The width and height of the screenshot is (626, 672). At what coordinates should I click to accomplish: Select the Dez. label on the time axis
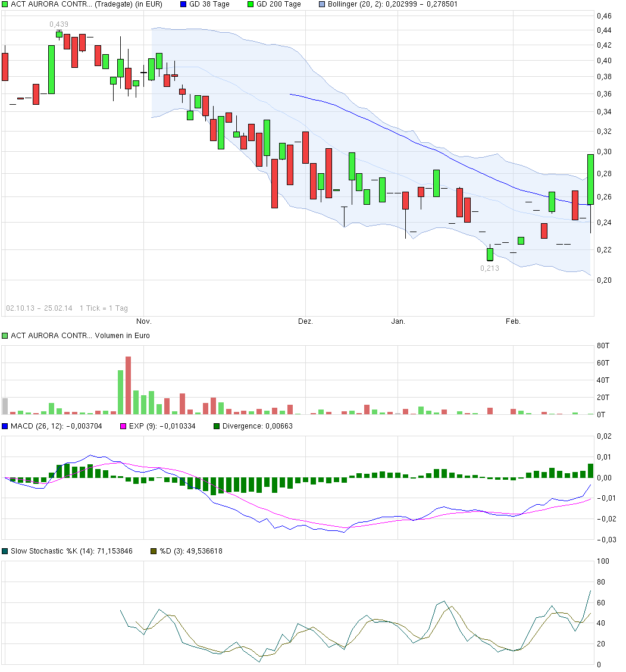pos(305,321)
